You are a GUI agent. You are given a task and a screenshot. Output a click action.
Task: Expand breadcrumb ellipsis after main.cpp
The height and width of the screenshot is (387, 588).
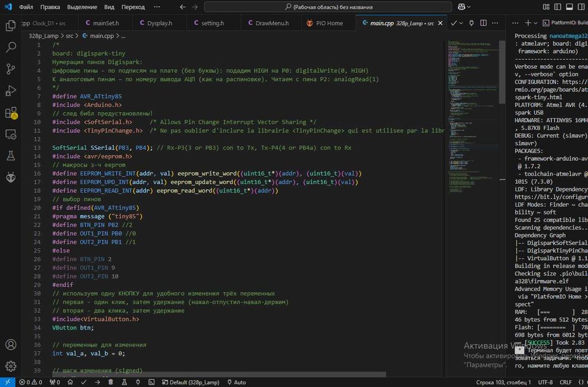click(x=123, y=36)
